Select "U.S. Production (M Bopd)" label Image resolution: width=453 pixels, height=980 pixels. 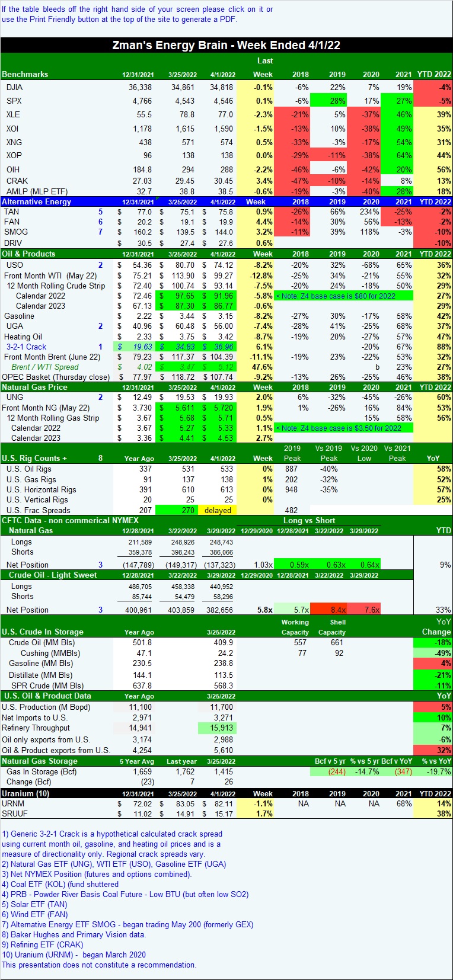pyautogui.click(x=46, y=707)
